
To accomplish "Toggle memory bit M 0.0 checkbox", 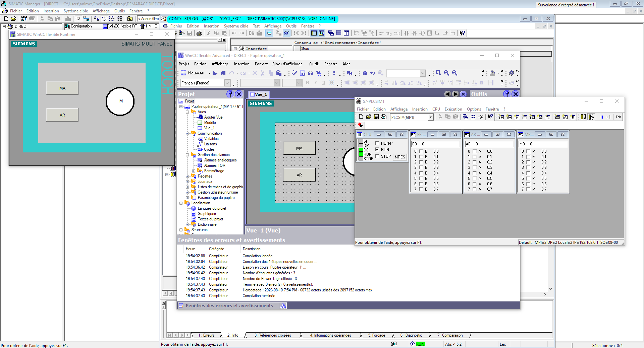I will (x=528, y=151).
